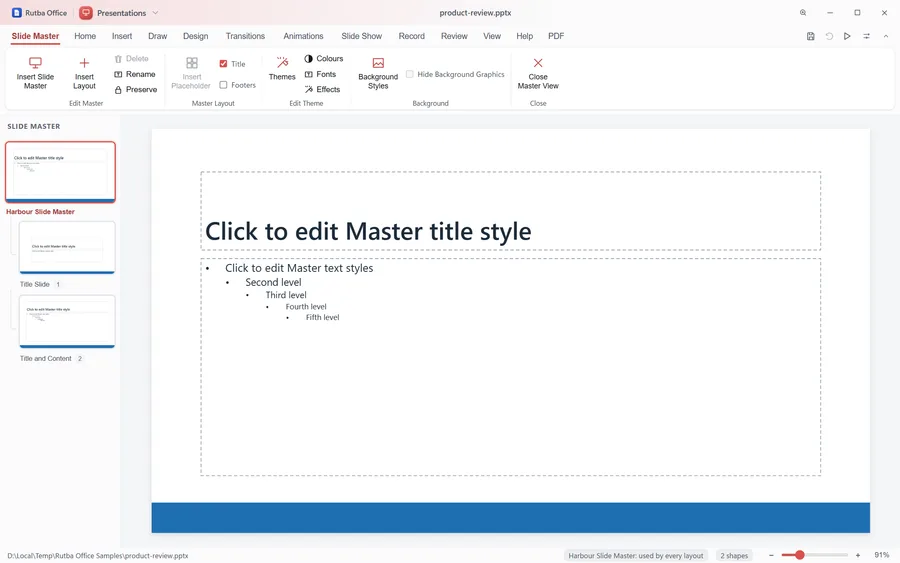The image size is (900, 563).
Task: Open the ribbon customisation settings icon
Action: (x=867, y=36)
